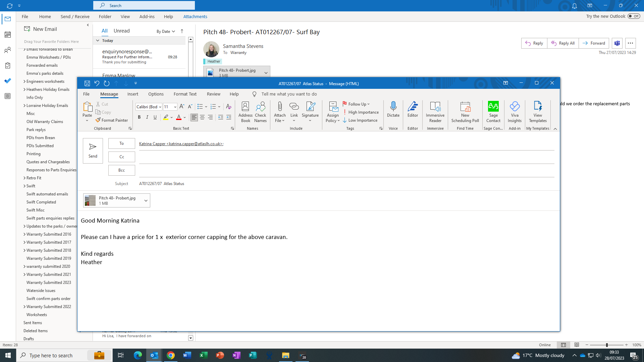The width and height of the screenshot is (644, 362).
Task: Click the Dictate microphone icon
Action: click(x=393, y=107)
